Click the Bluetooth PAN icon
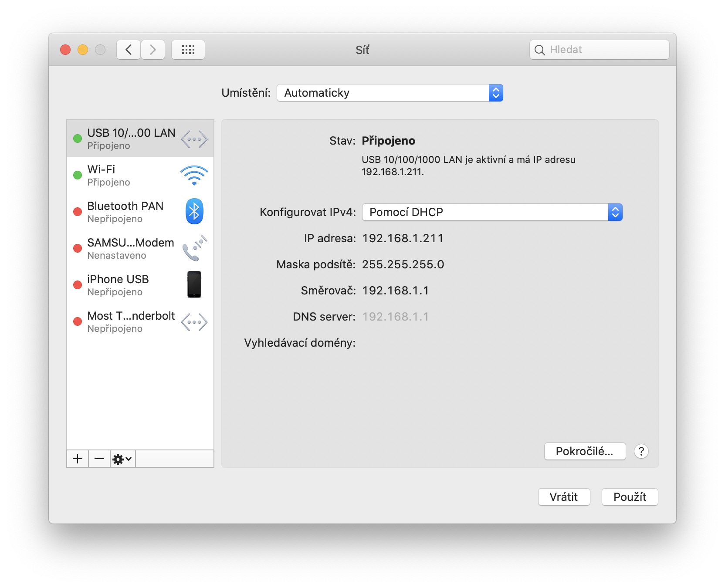Image resolution: width=725 pixels, height=588 pixels. 194,212
